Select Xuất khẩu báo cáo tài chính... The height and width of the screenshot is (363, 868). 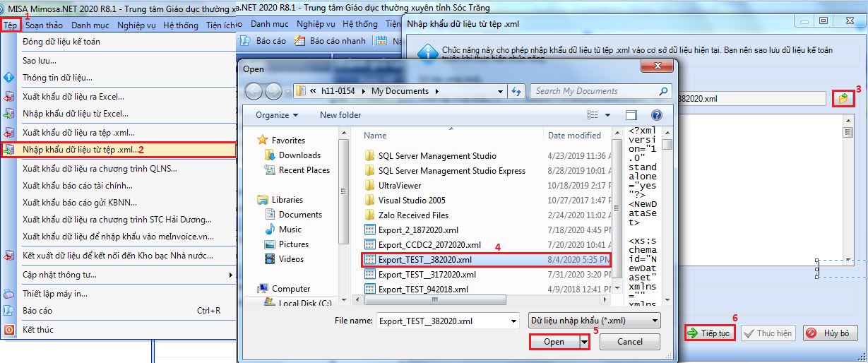(x=118, y=185)
